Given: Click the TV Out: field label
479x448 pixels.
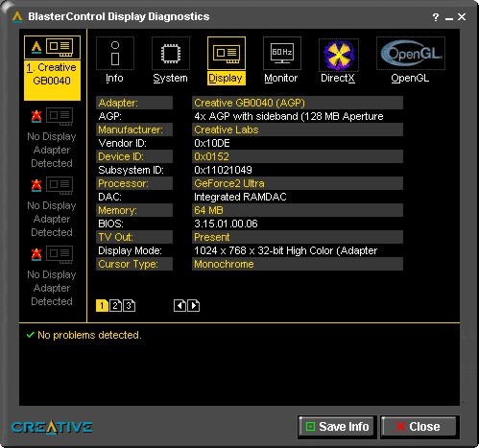Looking at the screenshot, I should (x=134, y=237).
